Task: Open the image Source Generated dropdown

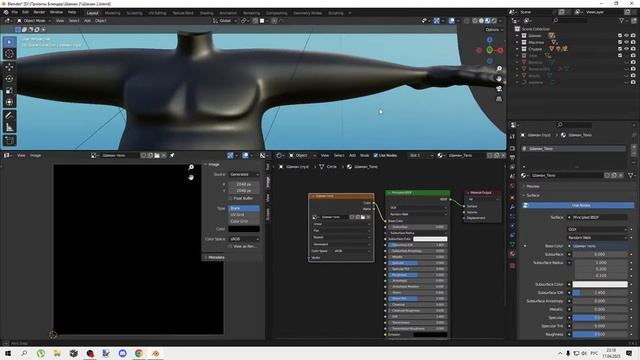Action: (x=244, y=174)
